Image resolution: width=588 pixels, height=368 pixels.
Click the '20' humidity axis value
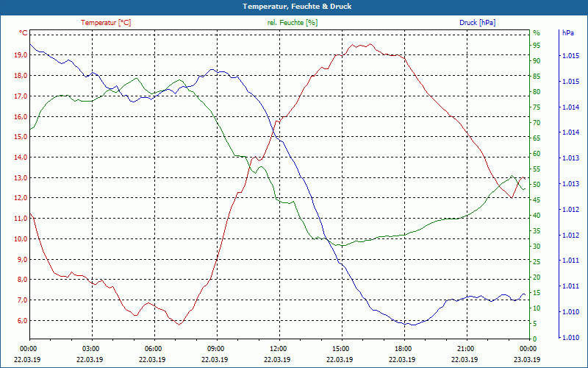(x=537, y=277)
